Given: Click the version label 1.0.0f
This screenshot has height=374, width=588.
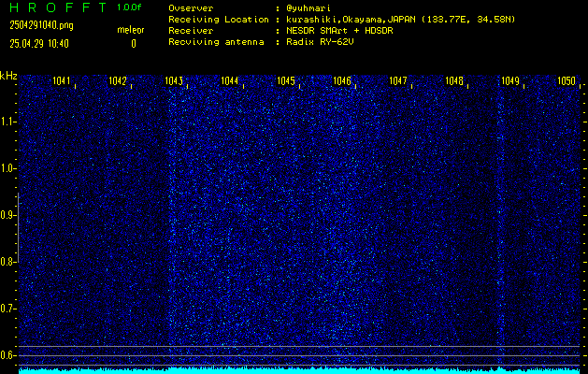Looking at the screenshot, I should [129, 7].
